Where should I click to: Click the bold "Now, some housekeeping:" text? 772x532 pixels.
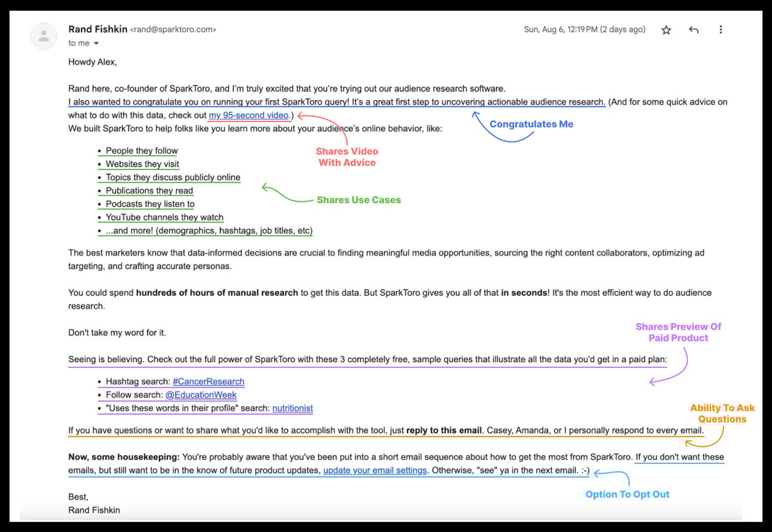[x=124, y=457]
